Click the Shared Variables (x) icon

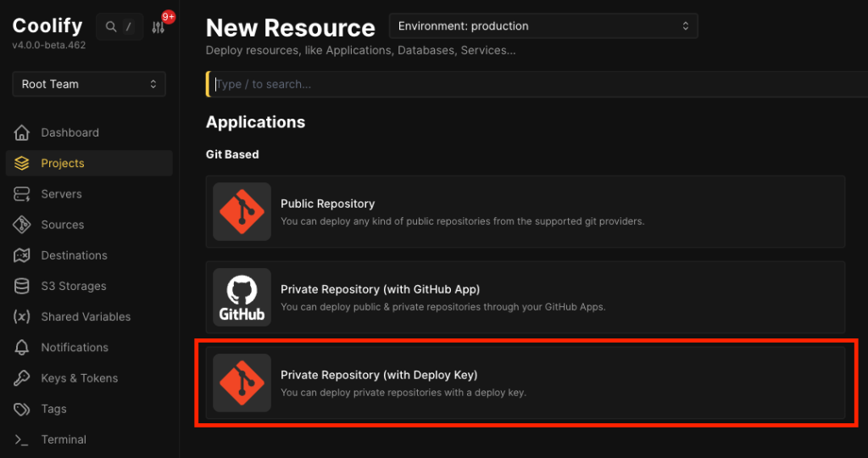[21, 316]
